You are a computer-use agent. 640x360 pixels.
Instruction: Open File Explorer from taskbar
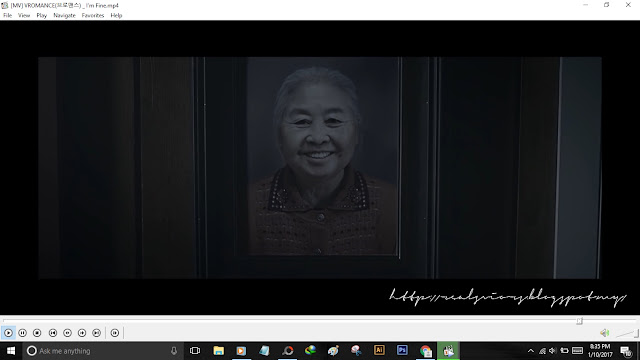[218, 351]
